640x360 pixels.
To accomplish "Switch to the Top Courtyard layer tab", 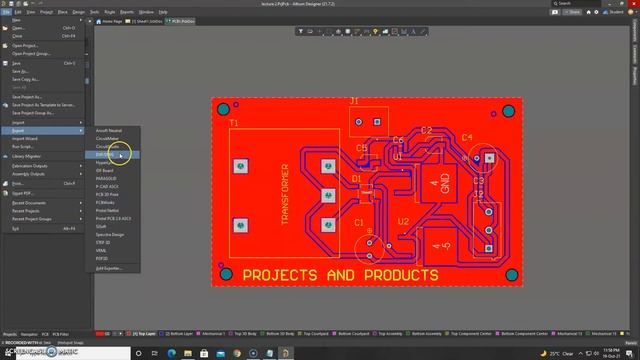I will point(313,334).
